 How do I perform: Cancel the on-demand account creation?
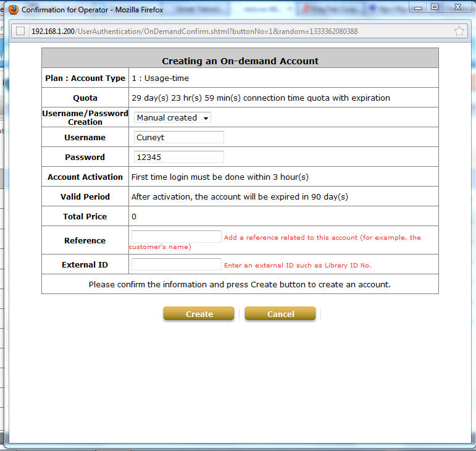tap(280, 314)
